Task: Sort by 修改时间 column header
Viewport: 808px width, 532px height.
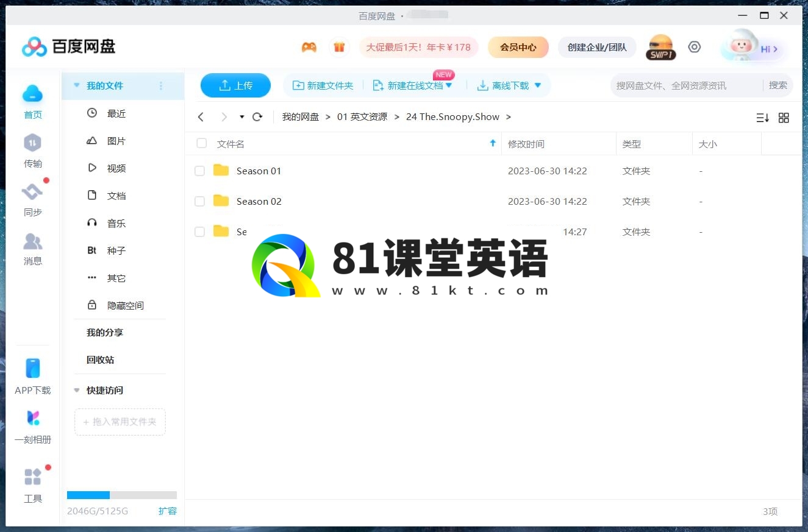Action: tap(526, 144)
